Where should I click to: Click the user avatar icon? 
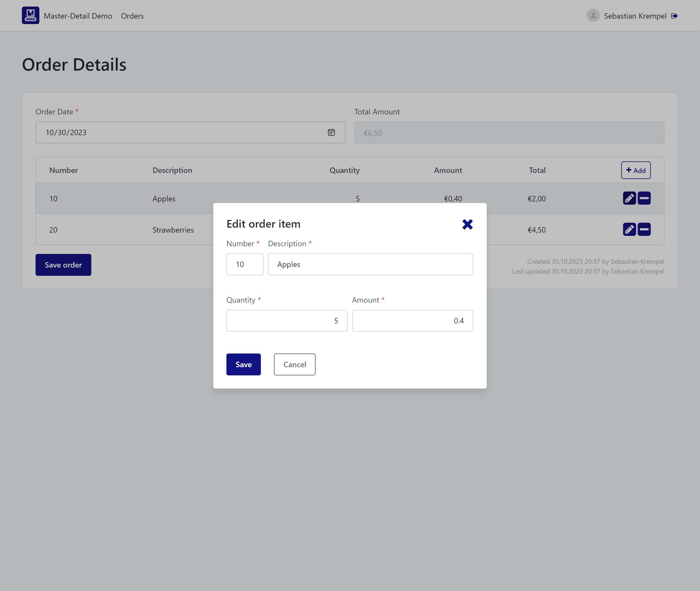[593, 15]
